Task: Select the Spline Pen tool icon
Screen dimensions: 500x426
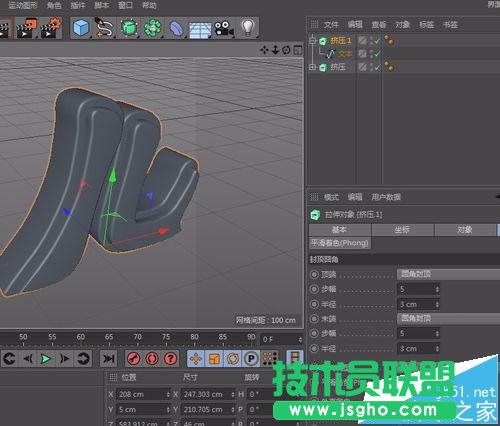Action: point(104,28)
